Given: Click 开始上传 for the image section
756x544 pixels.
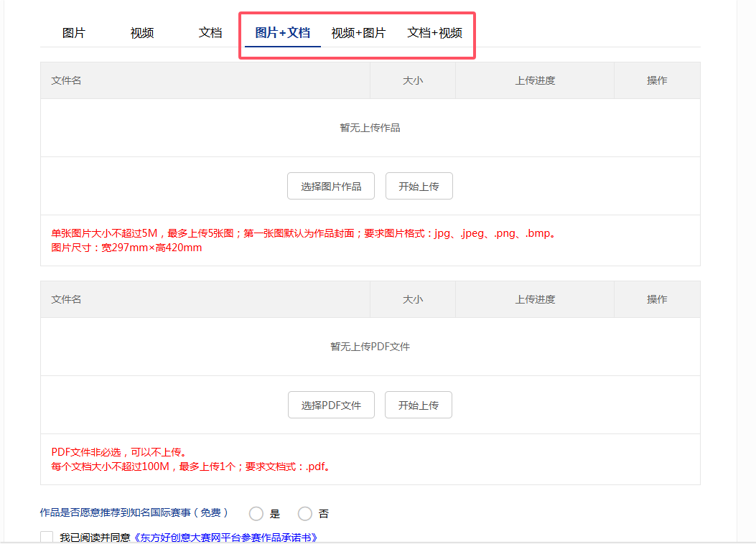Looking at the screenshot, I should (419, 185).
